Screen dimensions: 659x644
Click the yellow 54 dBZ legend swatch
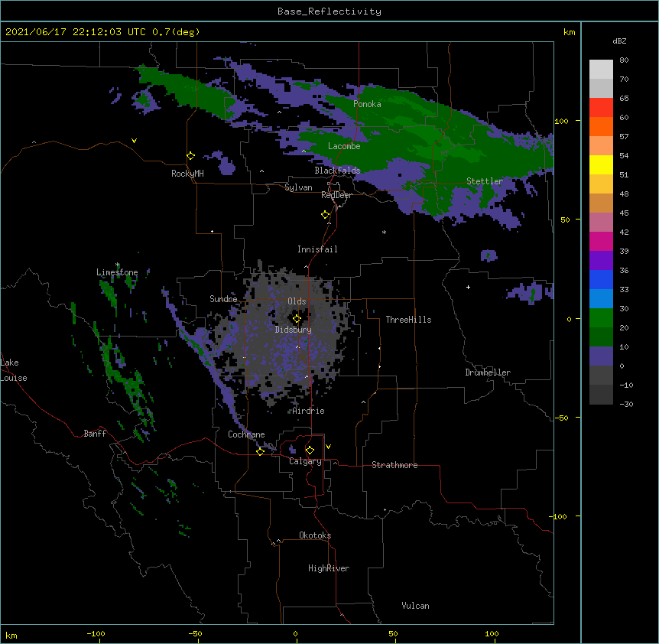coord(601,164)
